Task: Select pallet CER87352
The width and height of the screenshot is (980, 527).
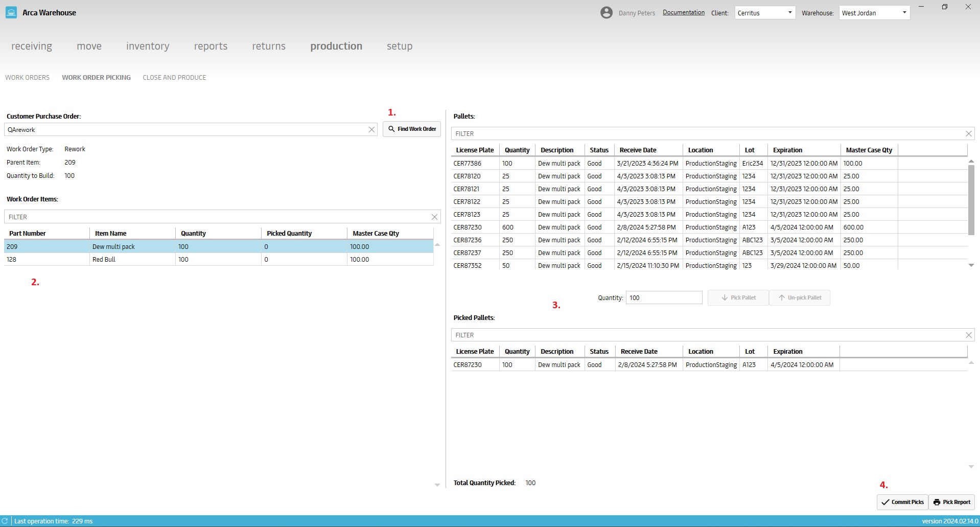Action: point(709,266)
